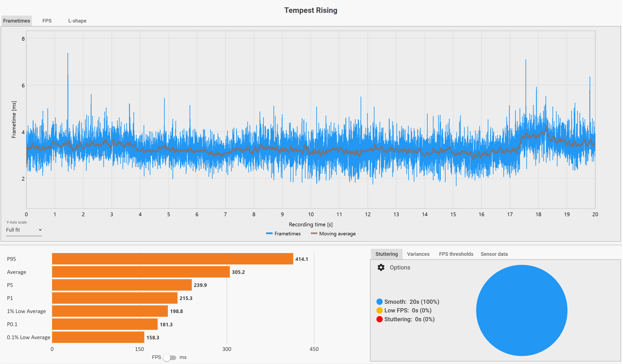
Task: Select the Frametimes tab
Action: click(x=17, y=21)
